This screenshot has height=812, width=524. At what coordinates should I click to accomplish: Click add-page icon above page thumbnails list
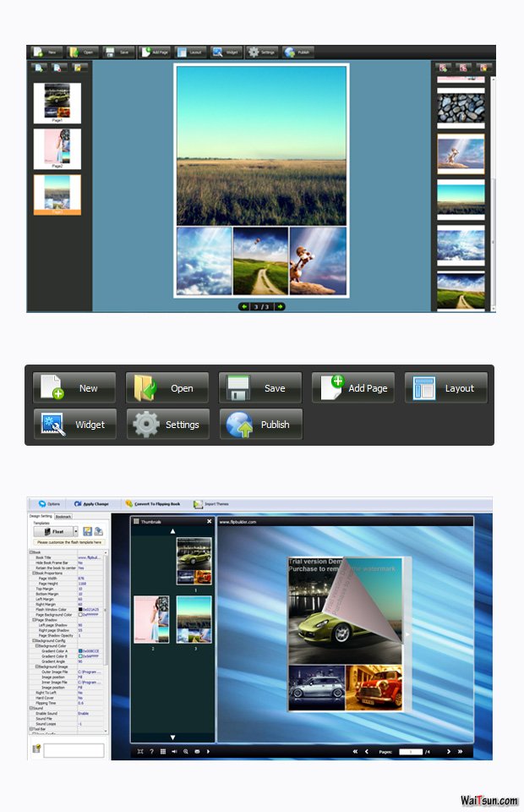coord(40,68)
